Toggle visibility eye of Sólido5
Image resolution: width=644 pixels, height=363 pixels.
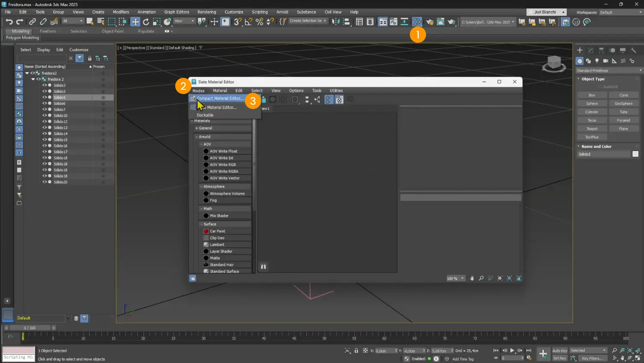(x=44, y=97)
